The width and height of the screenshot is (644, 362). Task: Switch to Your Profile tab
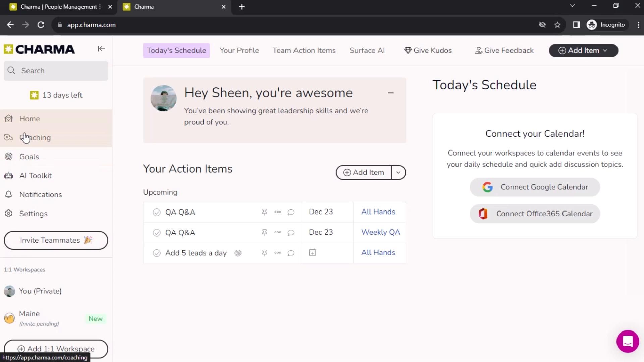(x=239, y=51)
